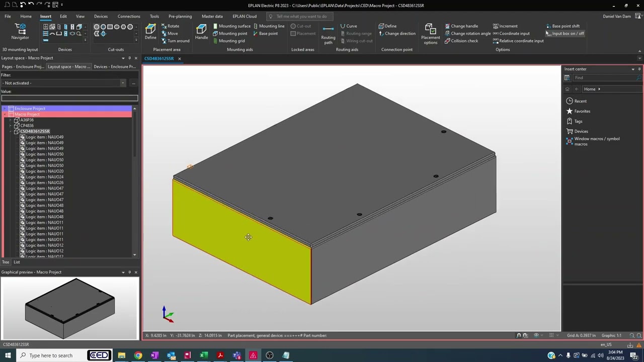The image size is (644, 362).
Task: Open Recent in Insert center
Action: coord(577,101)
